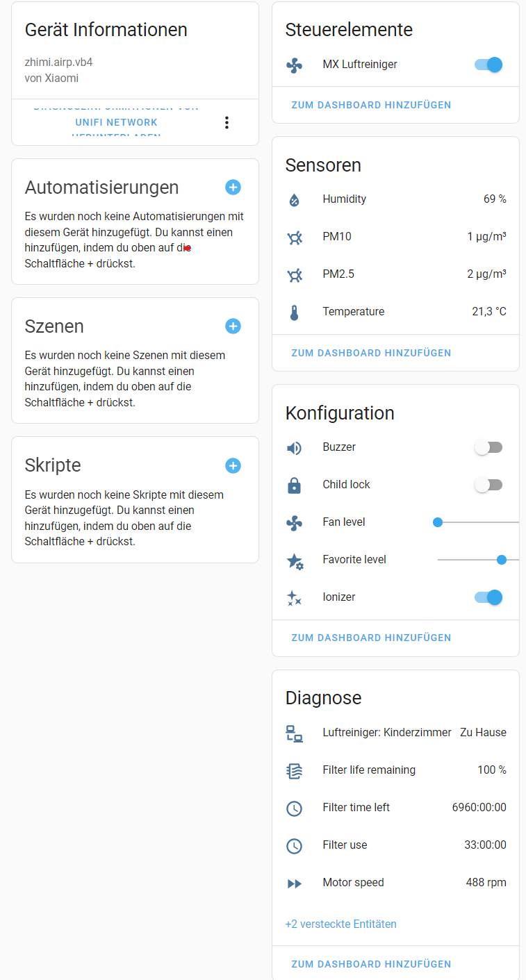Click the PM2.5 particle icon
The width and height of the screenshot is (526, 980).
(x=295, y=274)
